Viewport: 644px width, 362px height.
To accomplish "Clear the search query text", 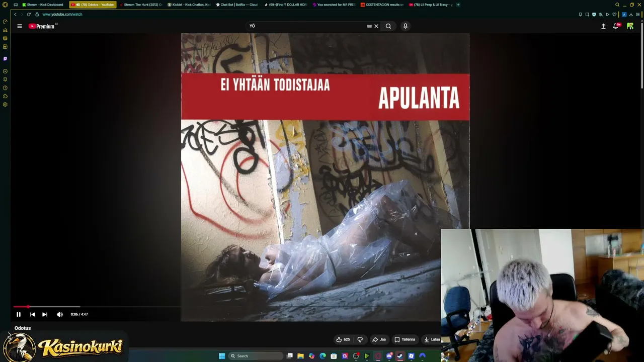I will click(x=376, y=26).
